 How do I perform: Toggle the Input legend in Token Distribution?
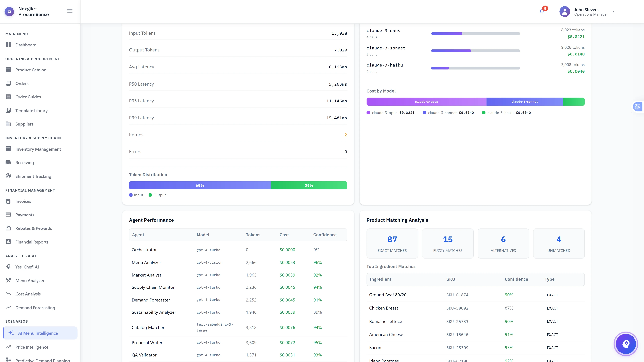[x=136, y=195]
